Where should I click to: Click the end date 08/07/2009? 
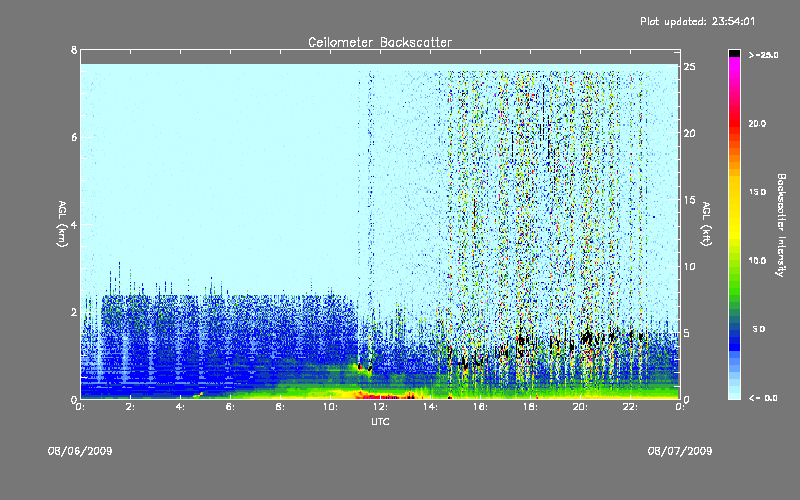pos(680,451)
